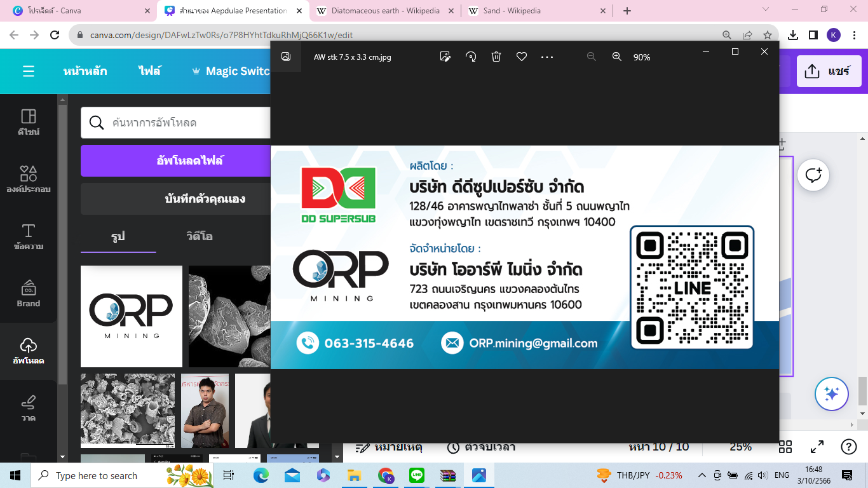This screenshot has height=488, width=868.
Task: Toggle fullscreen presentation view icon
Action: 817,447
